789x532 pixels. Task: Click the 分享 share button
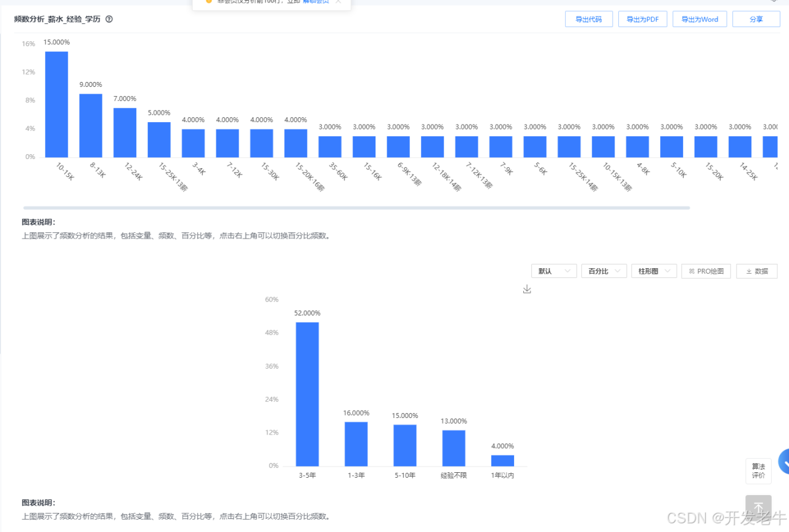(756, 19)
